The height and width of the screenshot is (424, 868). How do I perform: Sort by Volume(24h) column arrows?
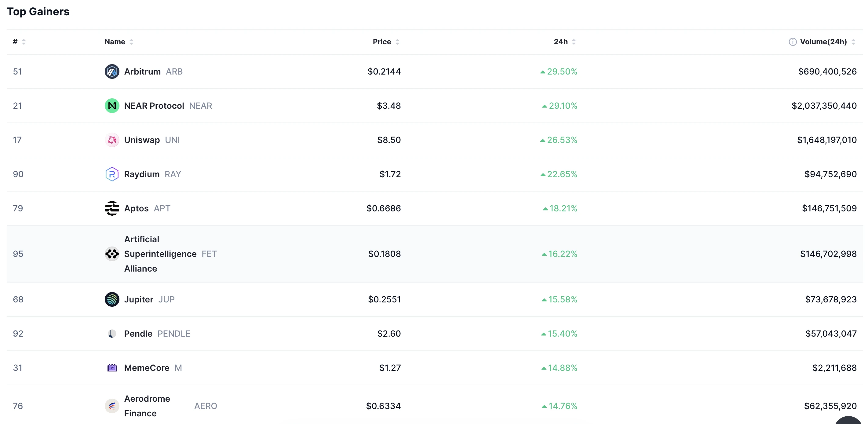(x=853, y=42)
